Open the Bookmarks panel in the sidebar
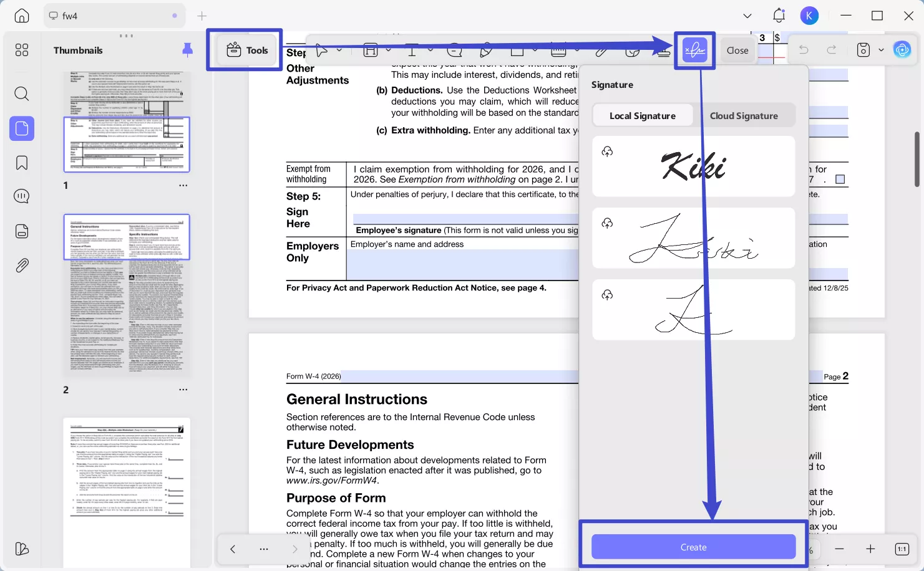 (21, 162)
